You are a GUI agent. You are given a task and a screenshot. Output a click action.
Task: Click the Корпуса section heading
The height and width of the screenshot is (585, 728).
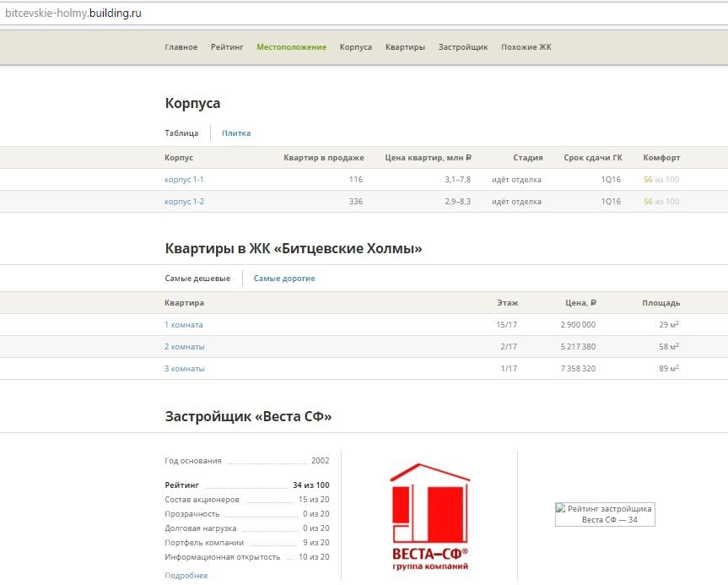click(x=192, y=103)
